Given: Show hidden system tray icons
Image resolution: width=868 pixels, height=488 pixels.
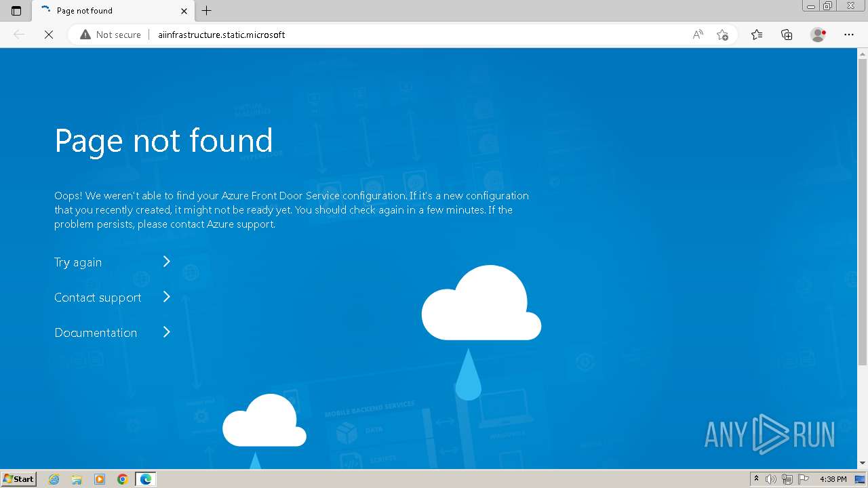Looking at the screenshot, I should point(756,479).
